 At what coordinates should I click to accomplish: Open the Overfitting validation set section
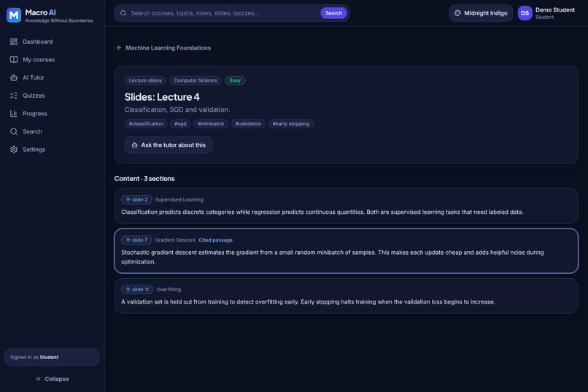pyautogui.click(x=346, y=296)
